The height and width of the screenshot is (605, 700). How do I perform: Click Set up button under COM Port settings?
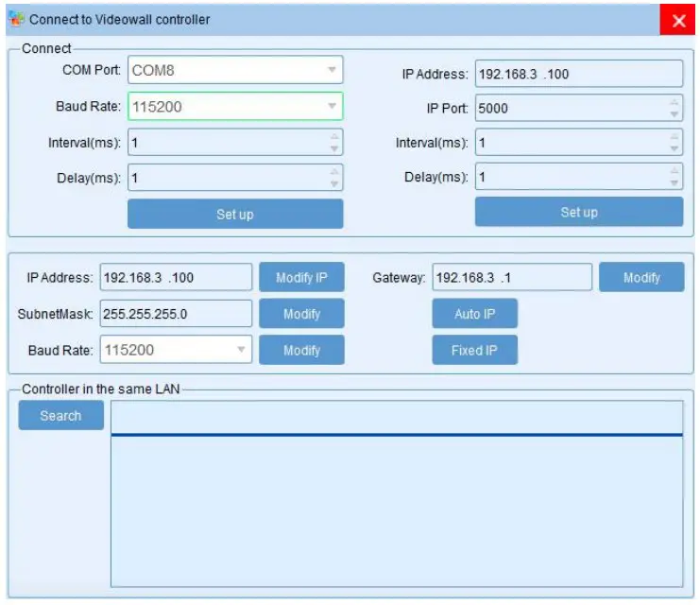[x=235, y=214]
